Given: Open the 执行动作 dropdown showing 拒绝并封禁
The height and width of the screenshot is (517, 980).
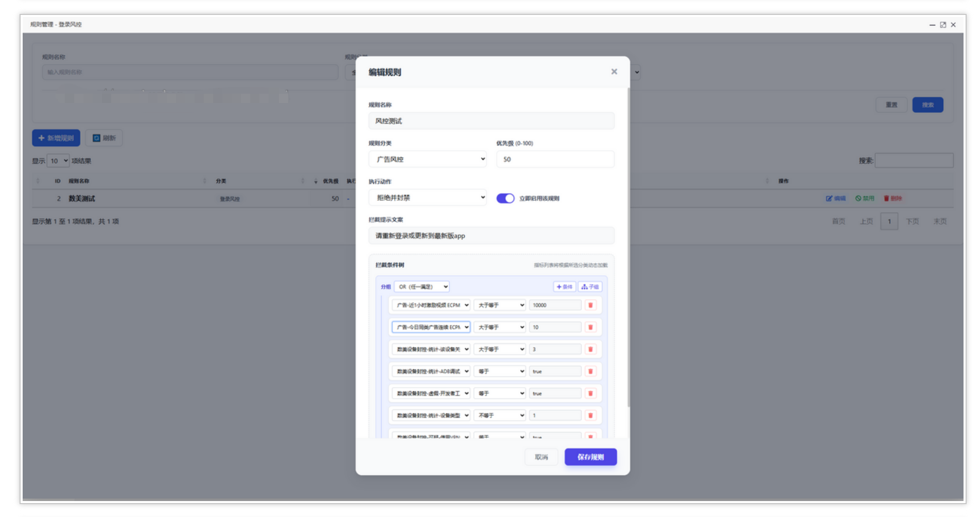Looking at the screenshot, I should (x=428, y=198).
